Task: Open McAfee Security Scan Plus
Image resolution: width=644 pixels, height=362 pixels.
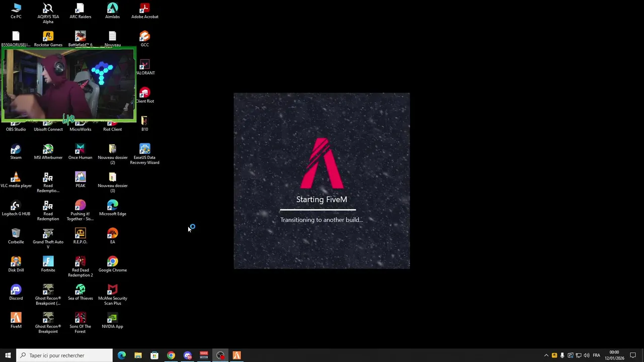Action: pos(113,295)
